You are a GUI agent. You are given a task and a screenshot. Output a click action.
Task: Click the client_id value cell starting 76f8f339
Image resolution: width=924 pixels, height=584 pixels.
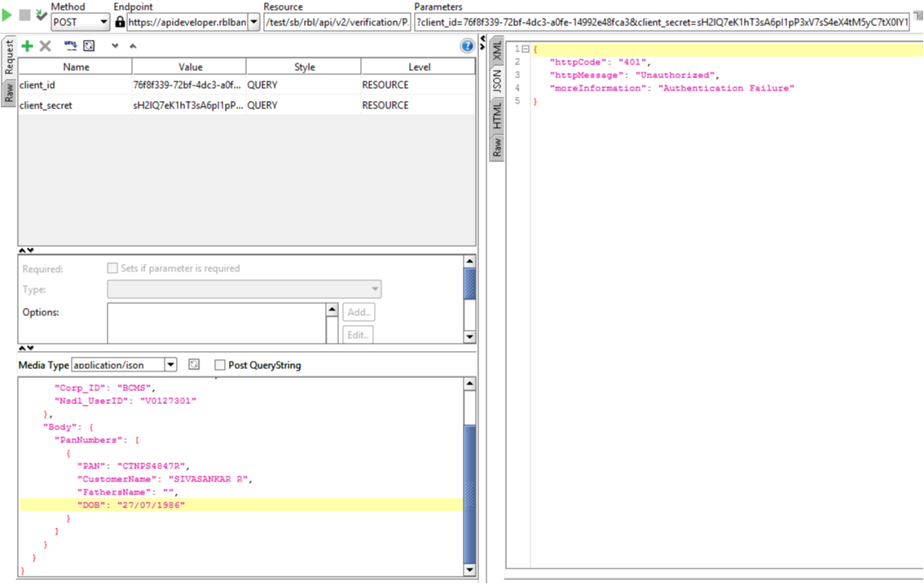point(190,85)
